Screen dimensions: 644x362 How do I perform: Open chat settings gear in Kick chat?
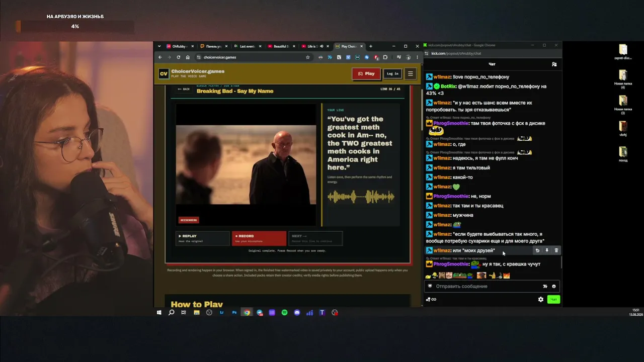point(541,300)
